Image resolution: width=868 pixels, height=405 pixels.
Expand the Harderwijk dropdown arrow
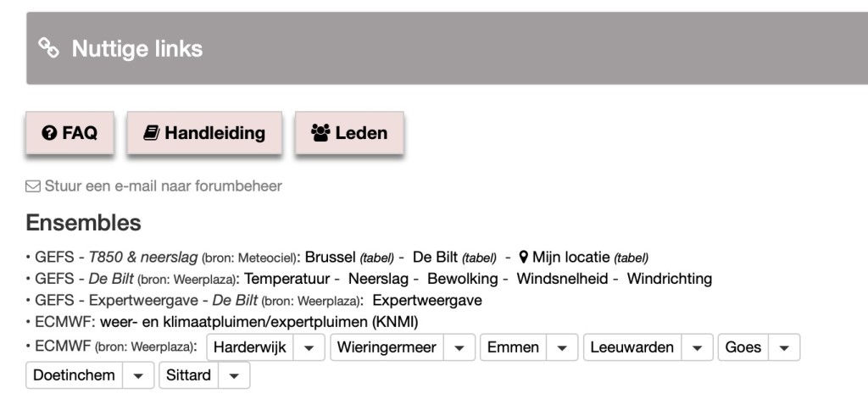(x=309, y=347)
